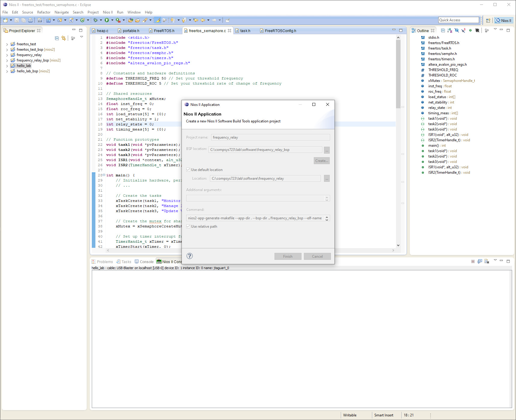Click the Last Edit Location icon

pos(196,20)
